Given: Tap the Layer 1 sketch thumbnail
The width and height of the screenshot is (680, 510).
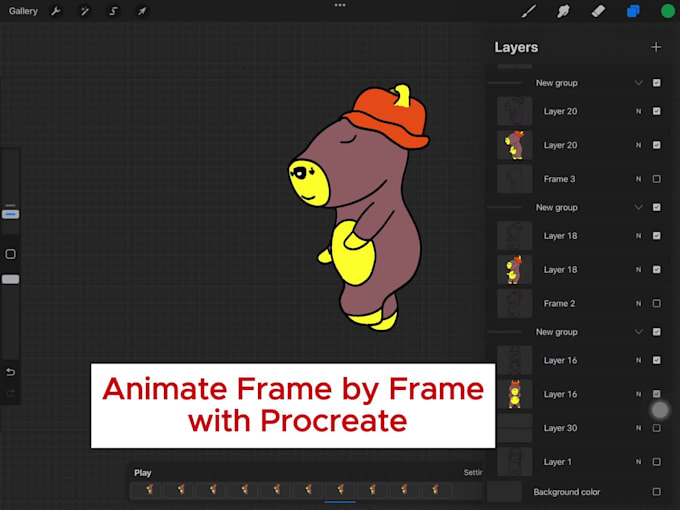Looking at the screenshot, I should point(514,462).
